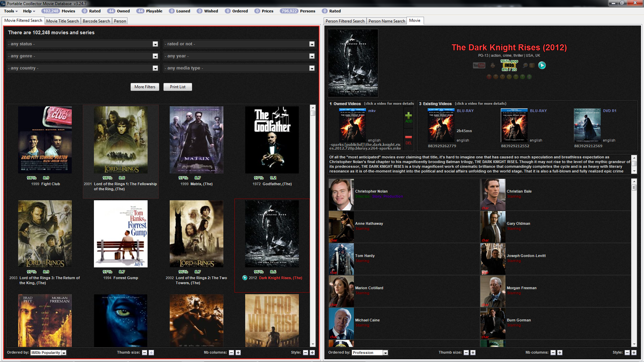Click the Print List button
Screen dimensions: 644x362
click(x=178, y=87)
